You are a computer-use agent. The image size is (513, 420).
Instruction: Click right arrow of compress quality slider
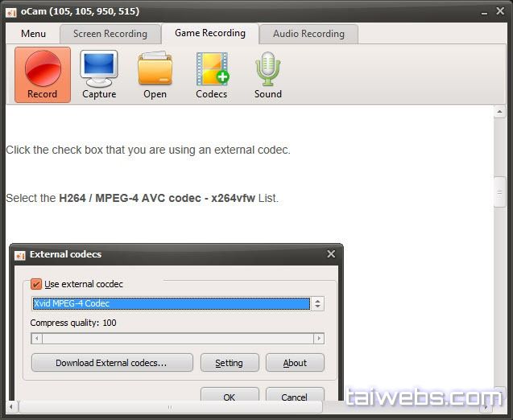coord(319,339)
